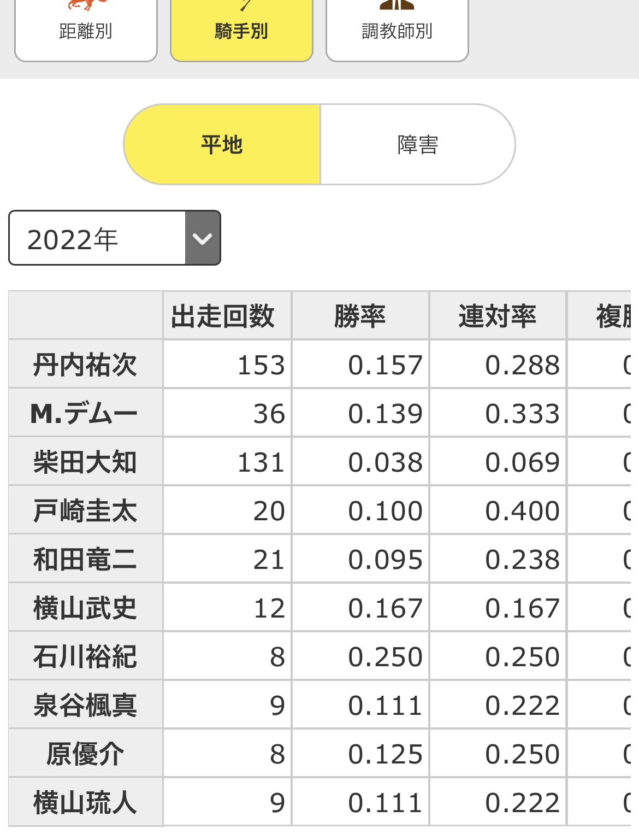The height and width of the screenshot is (840, 639).
Task: Choose 戸崎圭太 from the table
Action: point(85,510)
